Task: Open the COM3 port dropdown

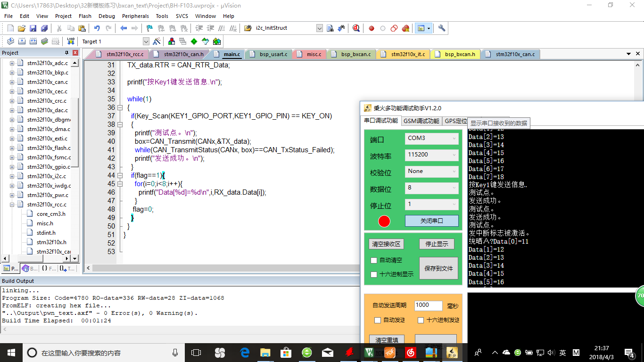Action: [431, 139]
